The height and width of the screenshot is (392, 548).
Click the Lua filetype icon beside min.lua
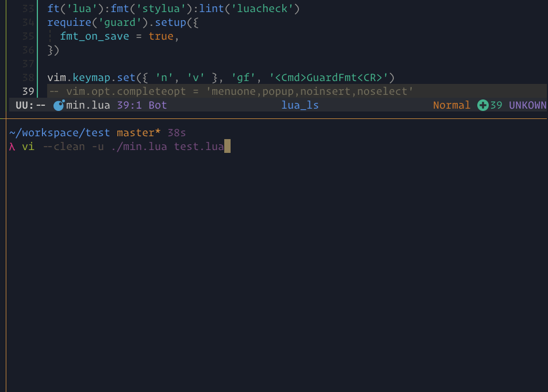58,105
